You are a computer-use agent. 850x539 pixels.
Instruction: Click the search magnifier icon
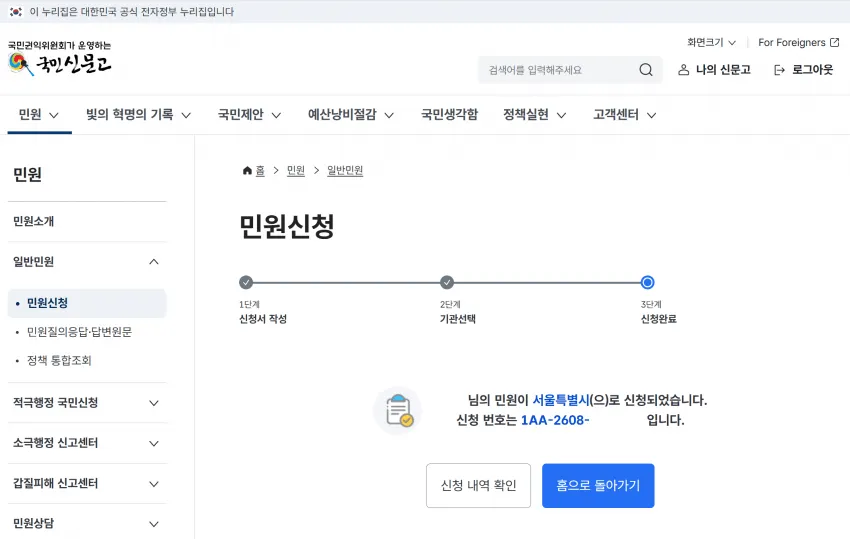(x=646, y=70)
